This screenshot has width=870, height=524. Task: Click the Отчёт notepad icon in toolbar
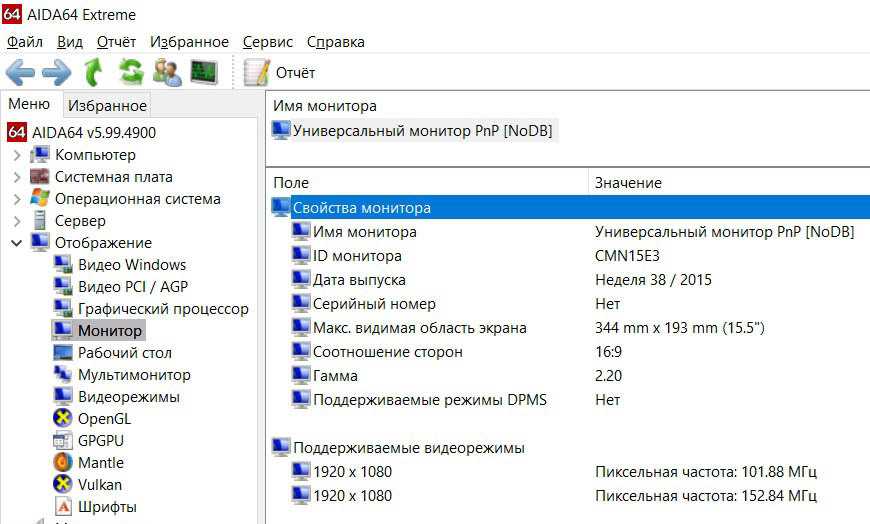[x=256, y=73]
